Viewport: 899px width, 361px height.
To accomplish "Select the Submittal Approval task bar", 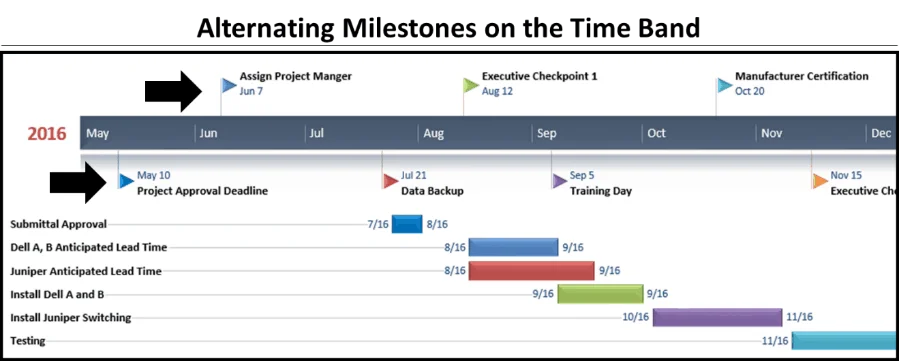I will coord(407,224).
